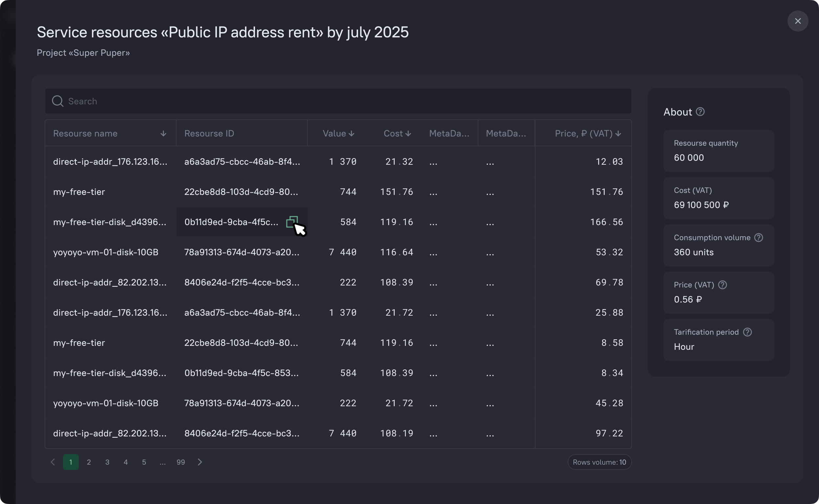Show Consumption volume help tooltip icon
The image size is (819, 504).
(x=758, y=238)
